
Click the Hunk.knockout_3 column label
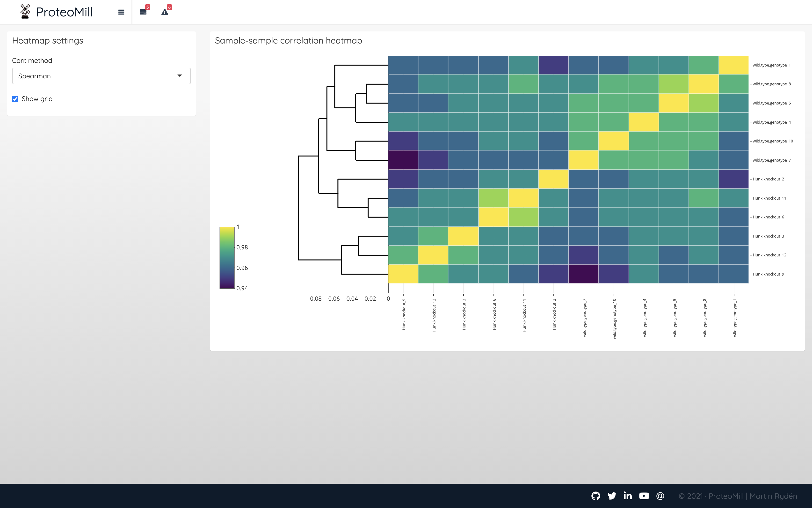(464, 314)
